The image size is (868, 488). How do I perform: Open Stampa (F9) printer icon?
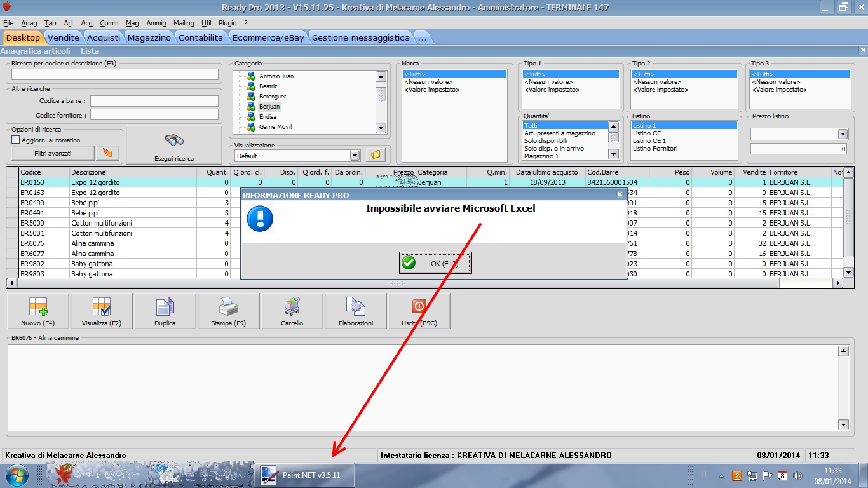tap(229, 308)
